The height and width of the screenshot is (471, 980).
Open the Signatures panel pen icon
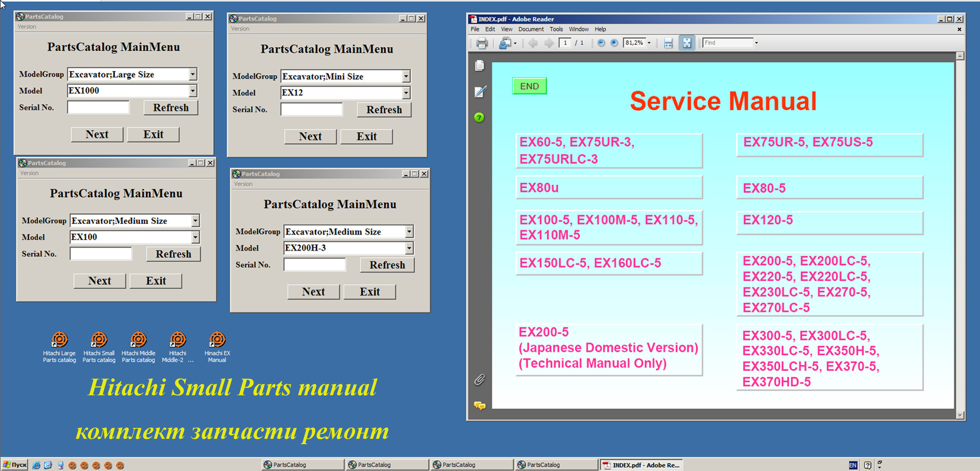(x=480, y=91)
